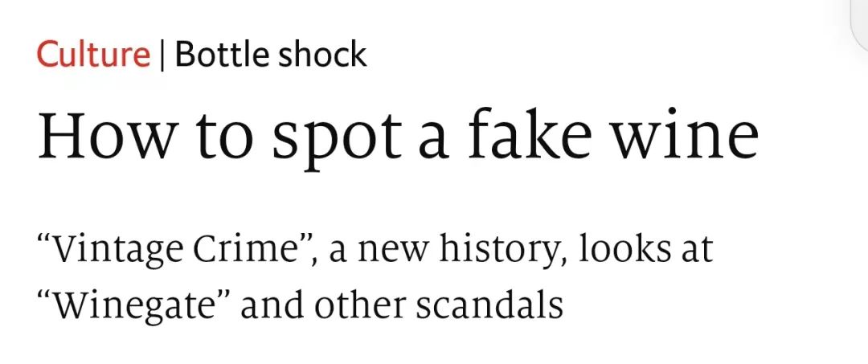Click the 'How to spot a fake wine' headline
The height and width of the screenshot is (364, 868).
coord(398,137)
